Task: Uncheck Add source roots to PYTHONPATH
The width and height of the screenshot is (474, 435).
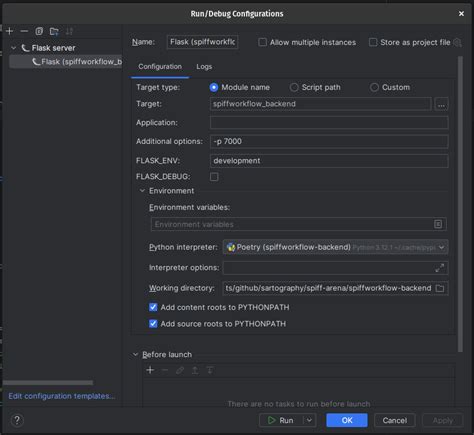Action: (153, 324)
